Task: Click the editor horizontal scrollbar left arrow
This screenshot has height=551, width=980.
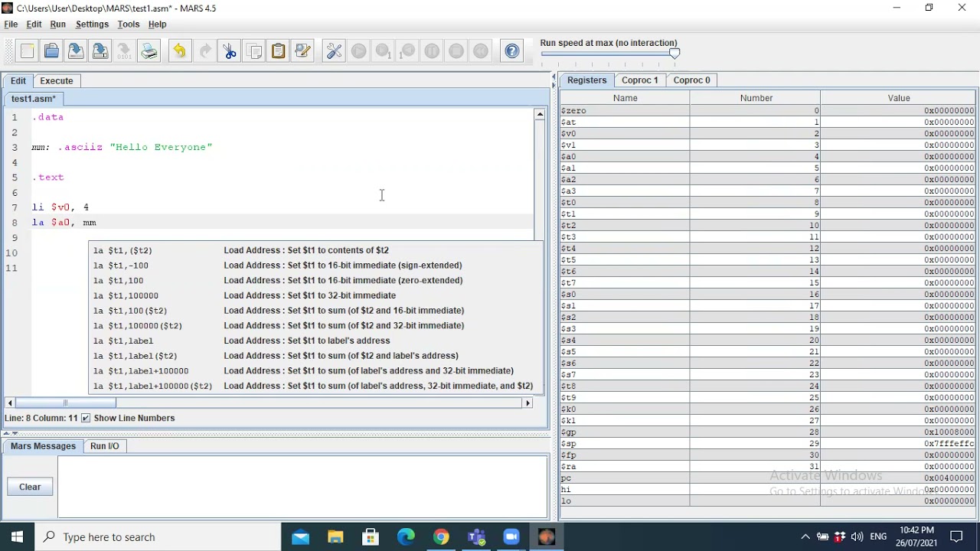Action: 10,403
